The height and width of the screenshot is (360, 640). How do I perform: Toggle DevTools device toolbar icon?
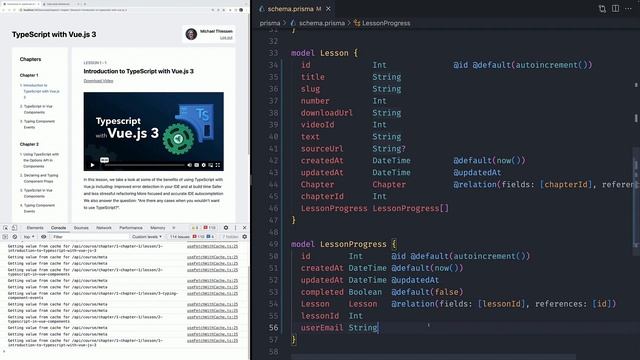14,228
